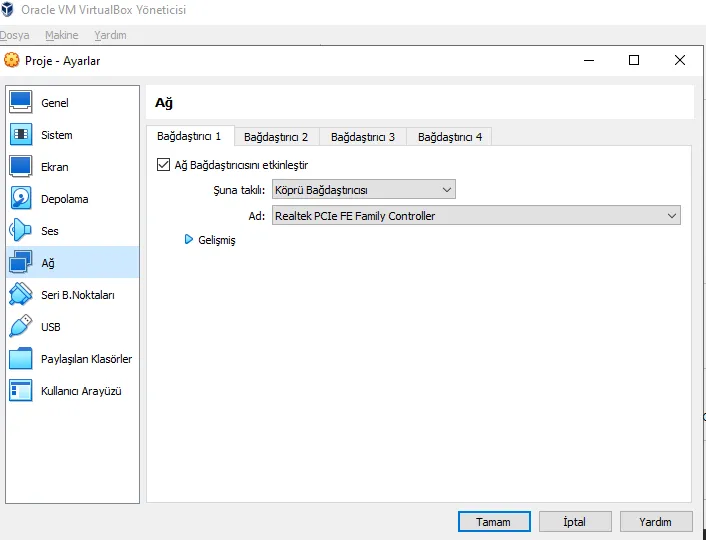
Task: Close the Proje - Ayarlar dialog
Action: click(x=680, y=60)
